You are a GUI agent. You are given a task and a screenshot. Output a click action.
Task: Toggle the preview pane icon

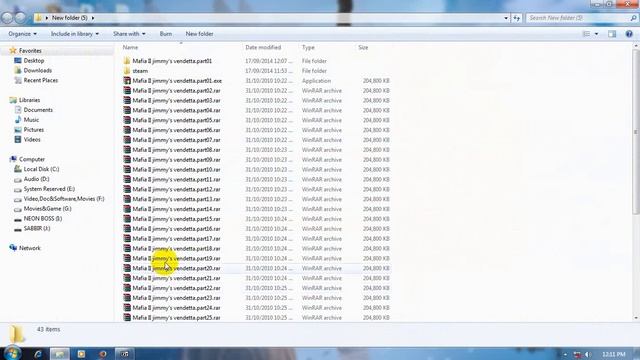pos(612,34)
